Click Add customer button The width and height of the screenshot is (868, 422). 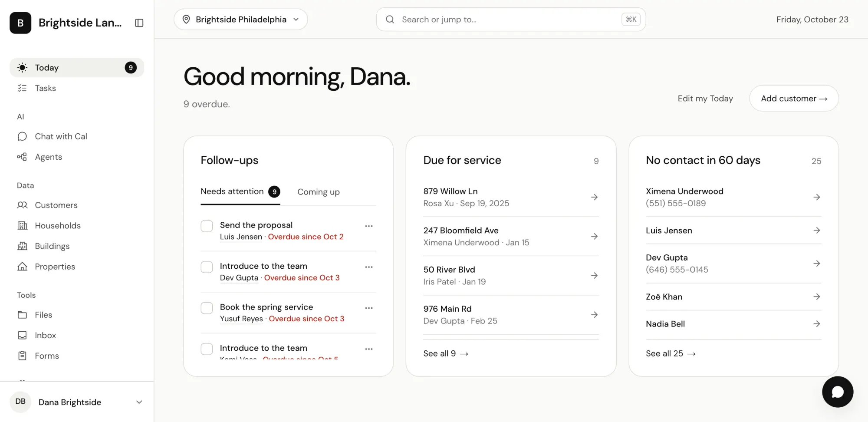pos(794,99)
